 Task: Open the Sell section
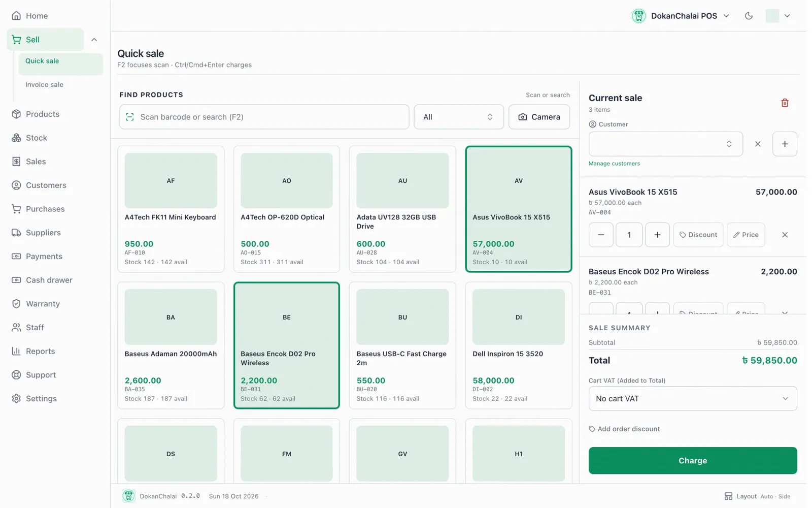[x=45, y=40]
